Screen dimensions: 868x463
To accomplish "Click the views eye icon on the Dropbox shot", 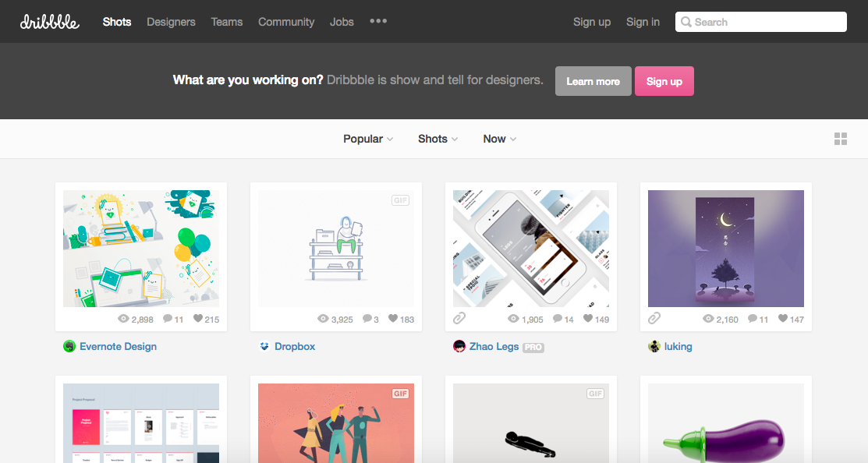I will (322, 318).
